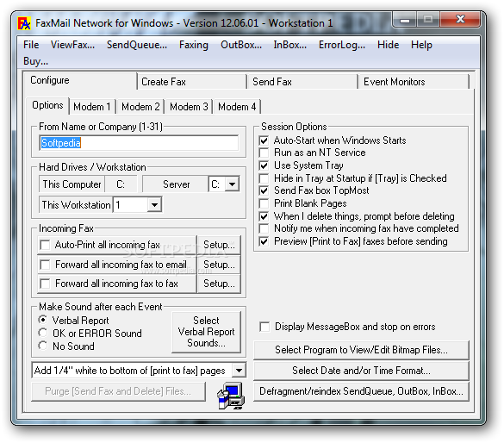Toggle Use System Tray checkbox
The image size is (504, 443).
264,165
